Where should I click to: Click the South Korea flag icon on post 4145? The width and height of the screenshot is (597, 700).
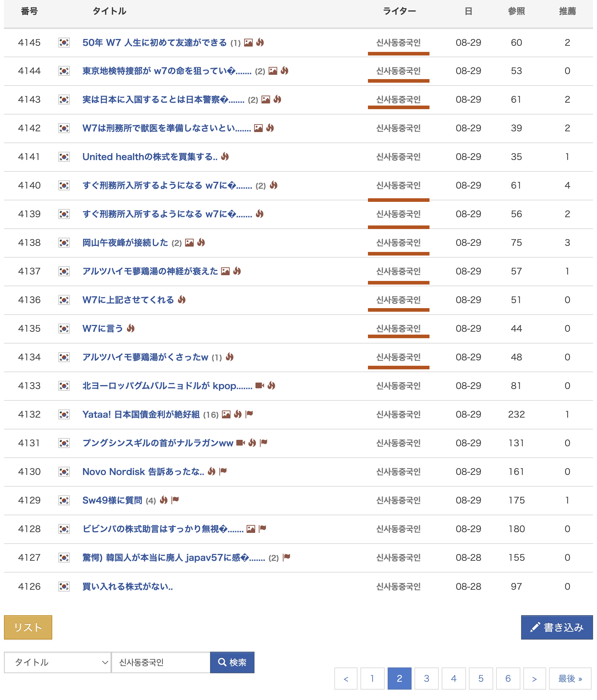[x=64, y=43]
